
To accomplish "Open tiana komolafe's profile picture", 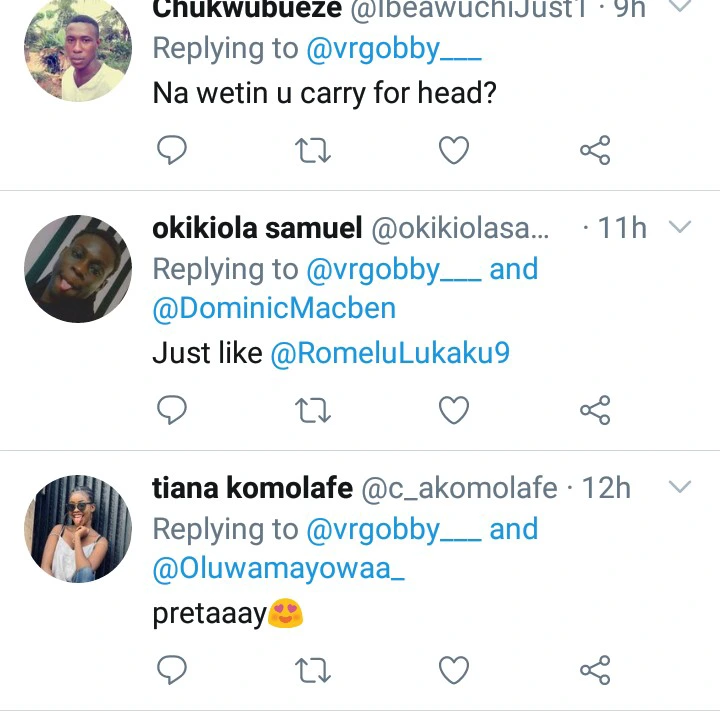I will coord(78,528).
